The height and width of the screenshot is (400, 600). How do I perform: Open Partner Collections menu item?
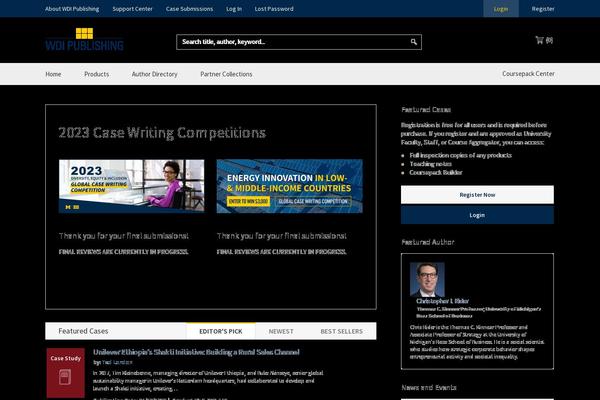click(x=226, y=74)
